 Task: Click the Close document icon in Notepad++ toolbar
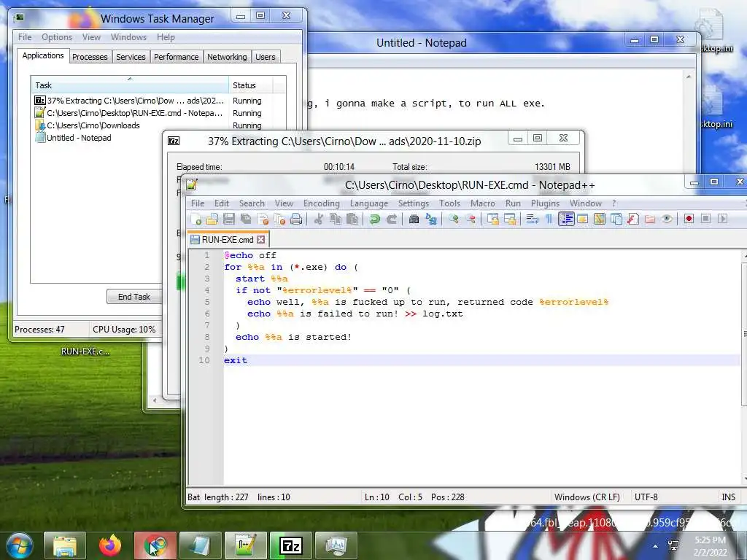pos(263,219)
